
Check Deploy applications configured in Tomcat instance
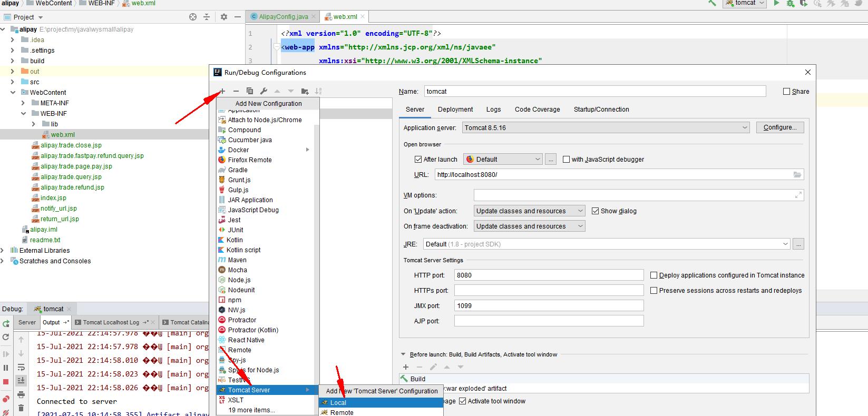click(654, 275)
